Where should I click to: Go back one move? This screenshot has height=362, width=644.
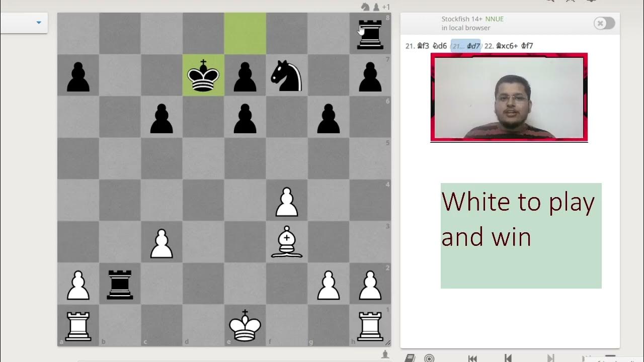coord(508,358)
